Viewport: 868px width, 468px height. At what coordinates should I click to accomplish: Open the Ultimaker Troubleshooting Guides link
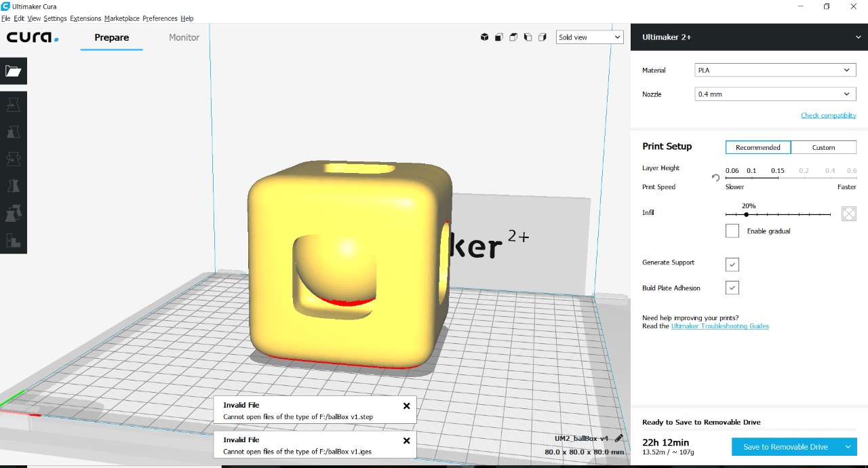point(719,326)
